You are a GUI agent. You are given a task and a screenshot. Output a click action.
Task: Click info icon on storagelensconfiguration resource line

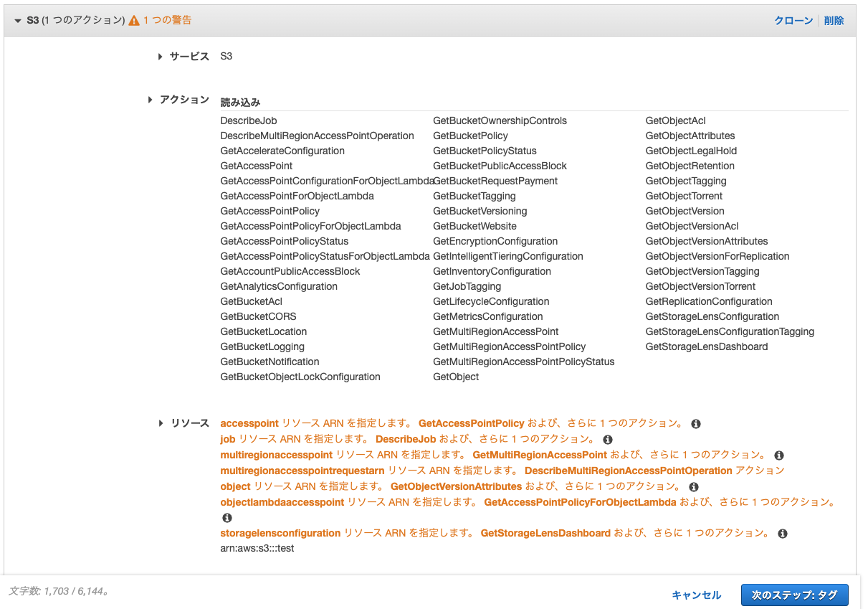(783, 534)
